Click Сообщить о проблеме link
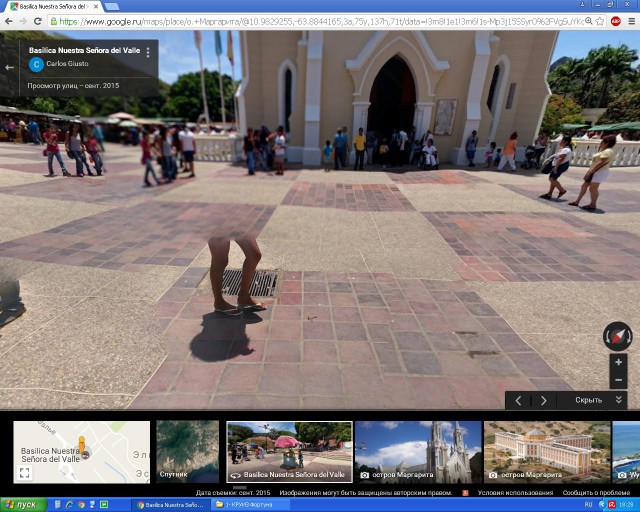 pos(596,493)
